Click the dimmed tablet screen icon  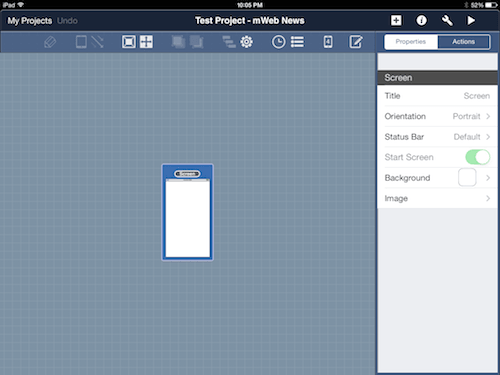tap(81, 42)
